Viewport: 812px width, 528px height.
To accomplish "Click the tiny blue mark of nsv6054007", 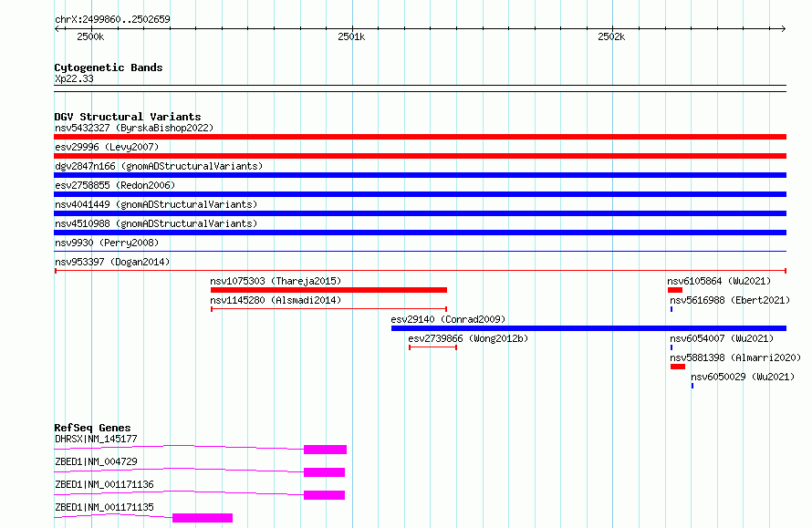I will [x=671, y=347].
